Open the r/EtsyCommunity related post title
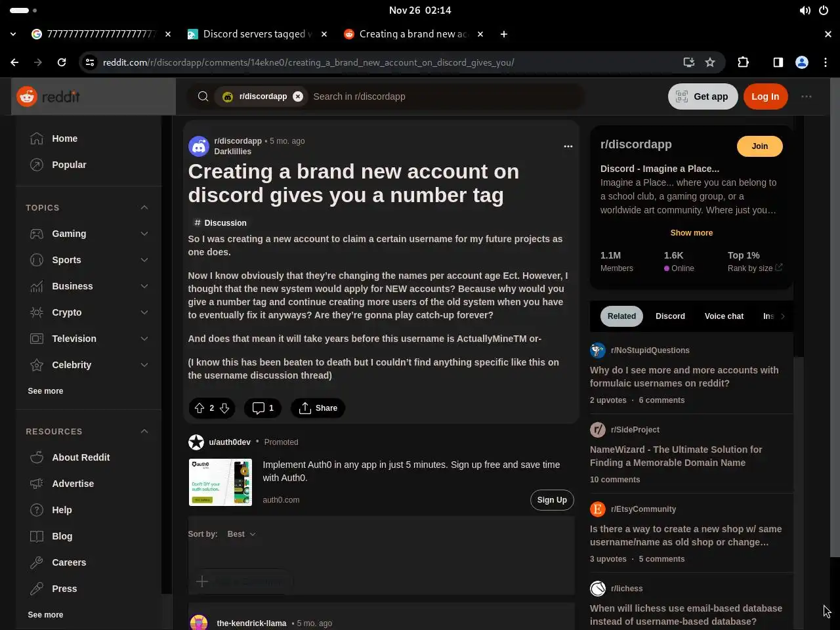 click(686, 535)
